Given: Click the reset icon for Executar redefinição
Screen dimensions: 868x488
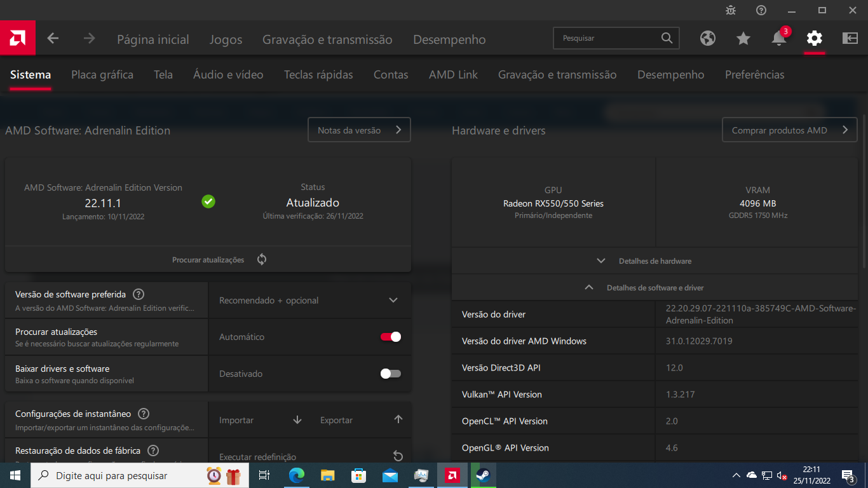Looking at the screenshot, I should coord(398,456).
